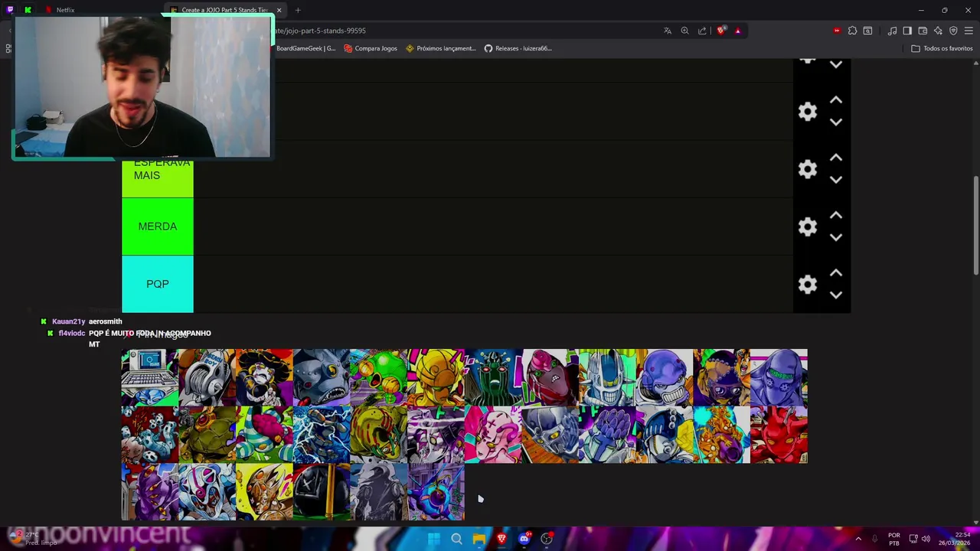The image size is (980, 551).
Task: Click down arrow of row above ESPERAVA MAIS
Action: coord(836,122)
